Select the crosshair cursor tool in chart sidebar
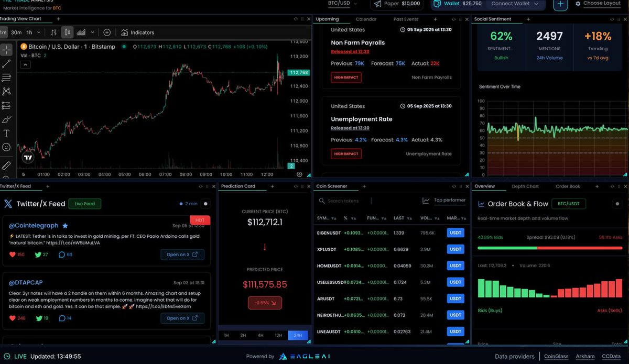This screenshot has height=364, width=629. (6, 50)
